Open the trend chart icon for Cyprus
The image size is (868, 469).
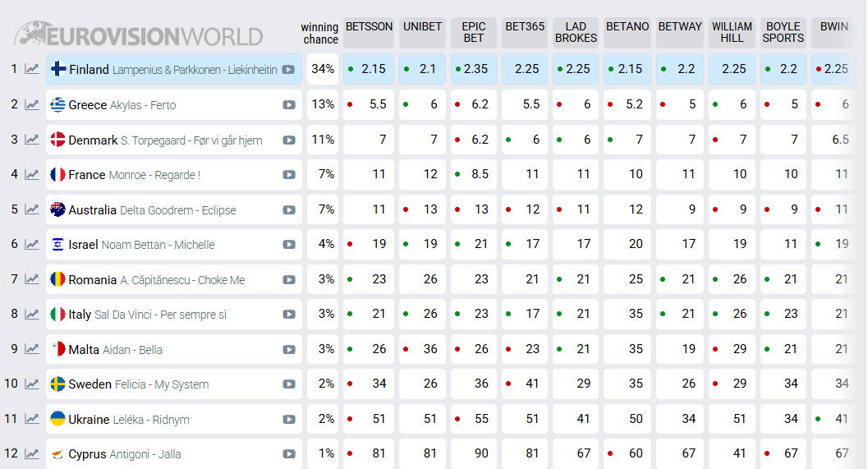pos(32,454)
